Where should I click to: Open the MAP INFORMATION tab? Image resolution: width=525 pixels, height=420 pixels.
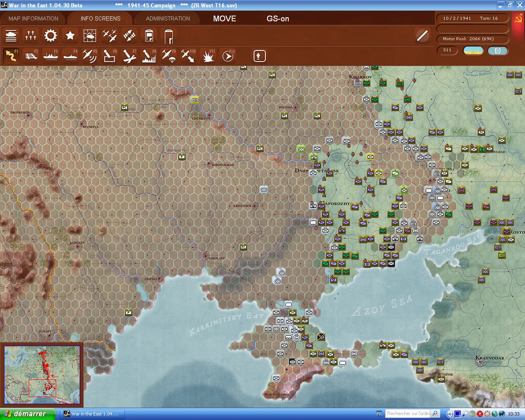point(33,18)
